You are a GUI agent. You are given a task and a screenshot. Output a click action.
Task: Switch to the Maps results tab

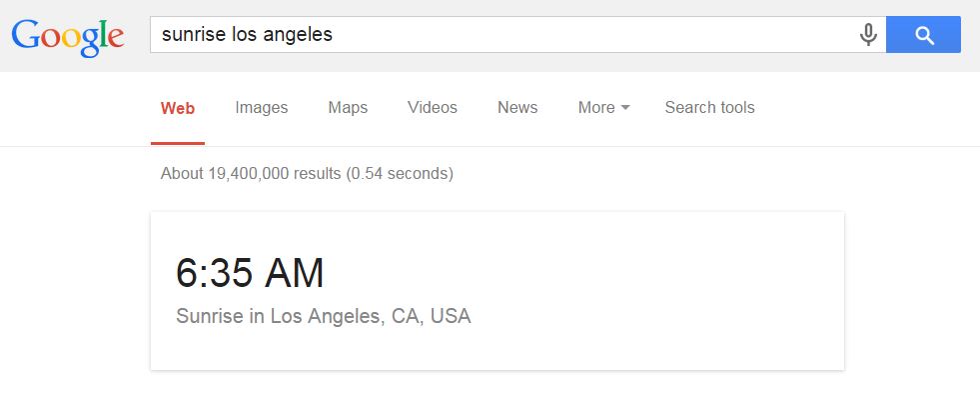pos(348,108)
